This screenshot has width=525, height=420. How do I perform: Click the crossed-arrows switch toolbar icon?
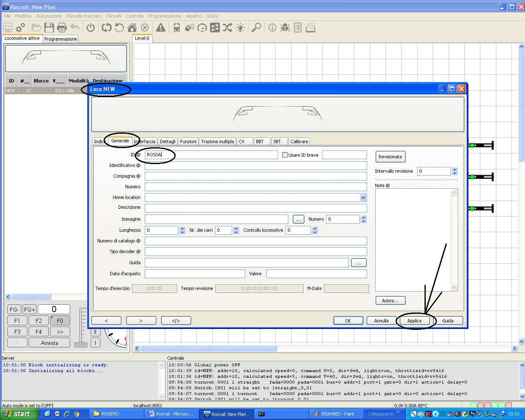click(x=228, y=27)
